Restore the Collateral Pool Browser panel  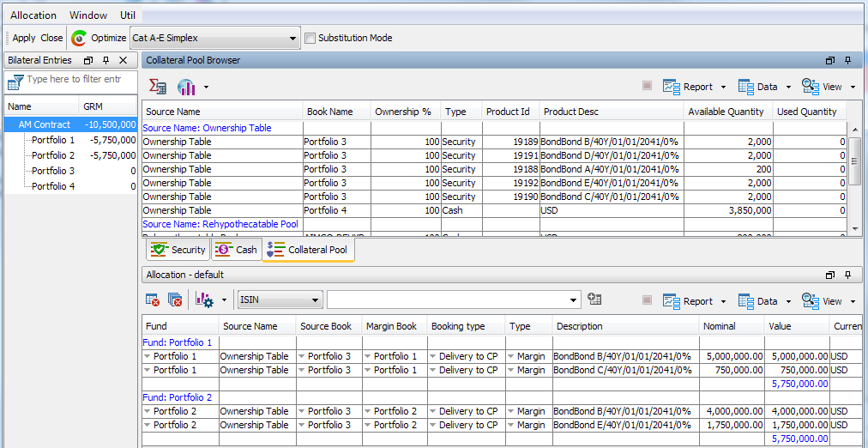pyautogui.click(x=829, y=60)
